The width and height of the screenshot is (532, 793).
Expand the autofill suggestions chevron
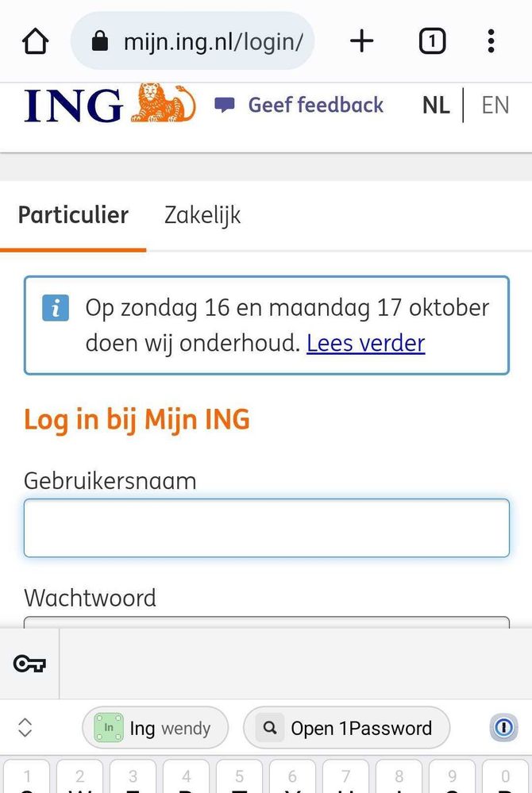pos(25,728)
